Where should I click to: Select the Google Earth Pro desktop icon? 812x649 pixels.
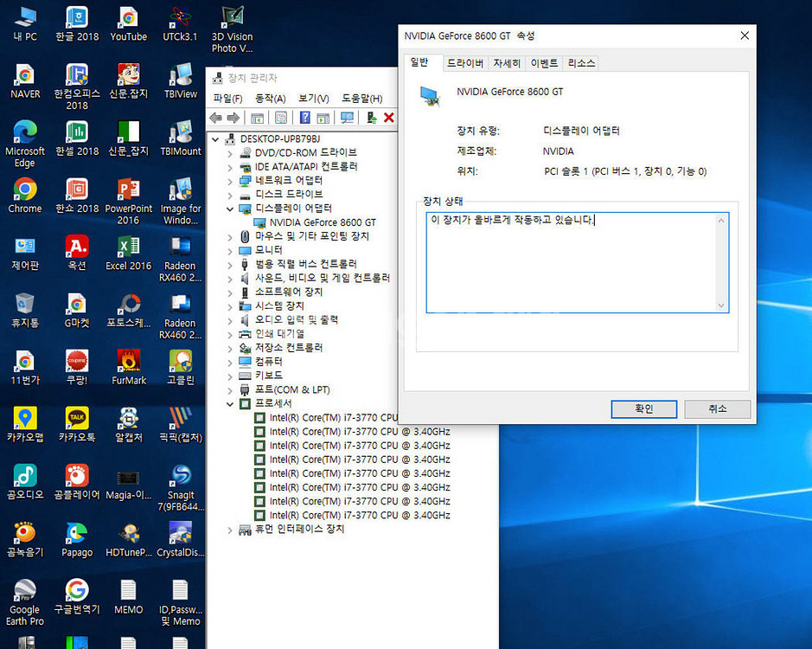(x=25, y=601)
